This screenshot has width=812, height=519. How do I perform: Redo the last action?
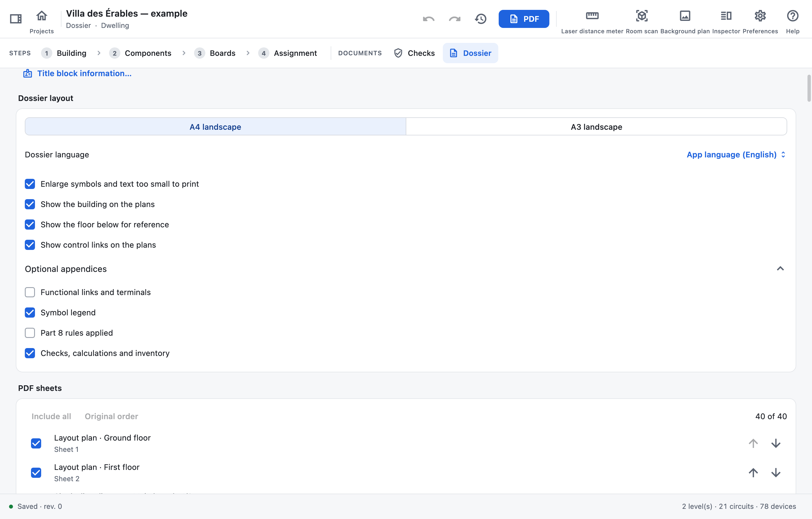tap(454, 19)
